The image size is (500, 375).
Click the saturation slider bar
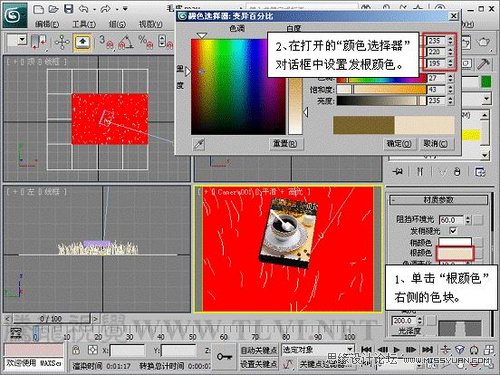[381, 89]
